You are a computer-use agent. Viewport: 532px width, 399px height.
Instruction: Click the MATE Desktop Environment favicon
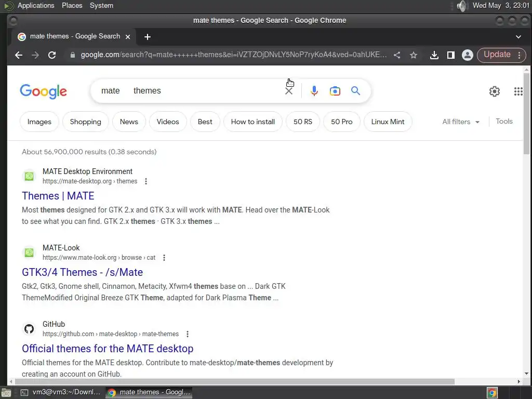[x=29, y=176]
